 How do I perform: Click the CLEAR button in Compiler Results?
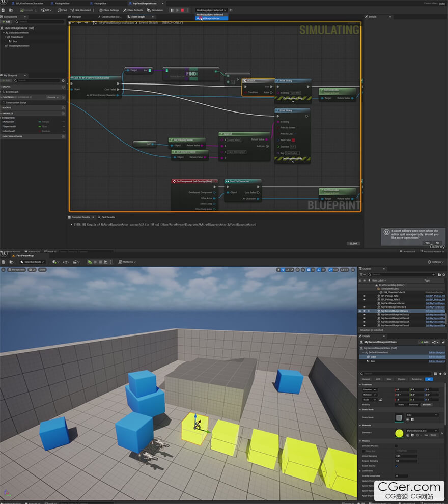coord(353,244)
